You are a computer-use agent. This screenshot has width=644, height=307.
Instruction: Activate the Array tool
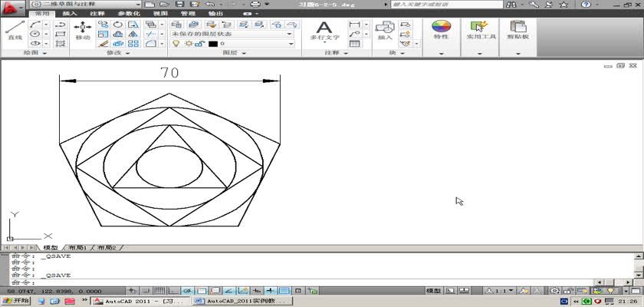pos(133,43)
